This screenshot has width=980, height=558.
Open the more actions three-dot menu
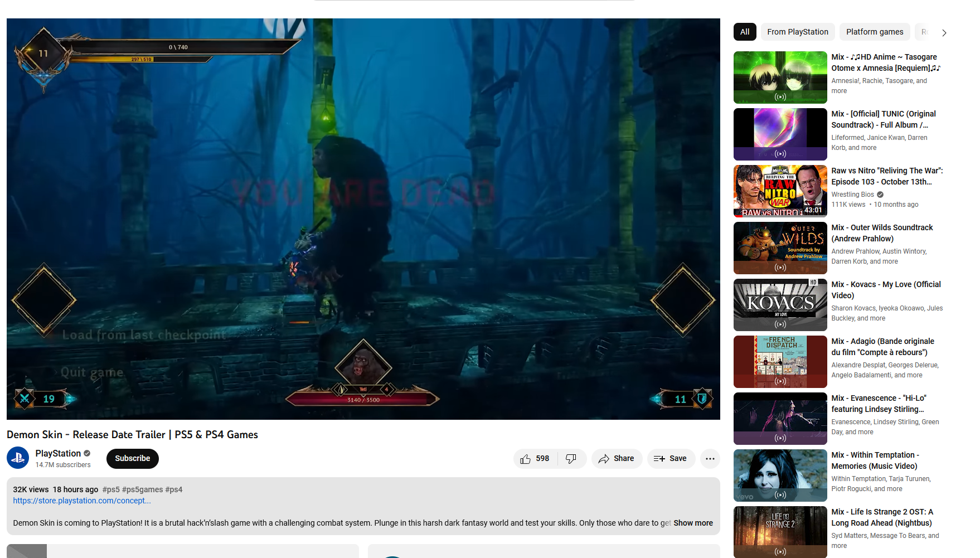[x=710, y=459]
